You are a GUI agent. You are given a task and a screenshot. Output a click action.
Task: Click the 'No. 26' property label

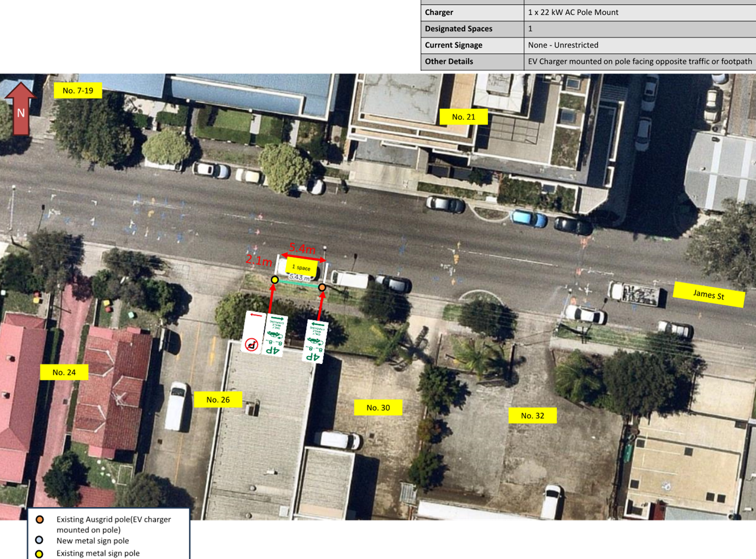point(218,400)
